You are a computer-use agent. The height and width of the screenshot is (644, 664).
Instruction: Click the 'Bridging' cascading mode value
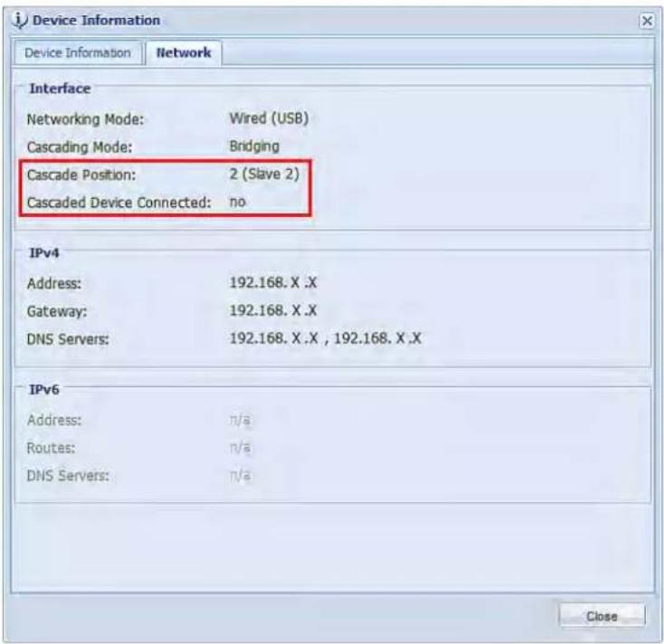click(254, 146)
